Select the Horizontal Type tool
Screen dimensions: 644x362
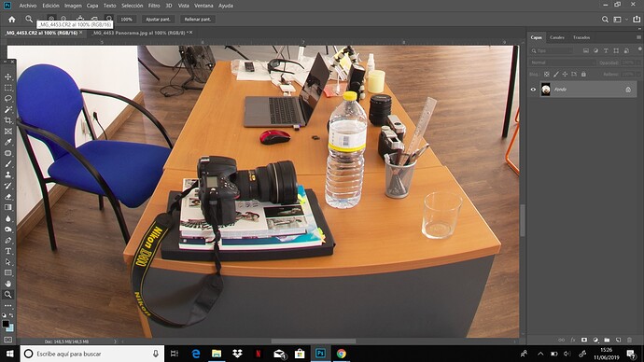[x=7, y=251]
